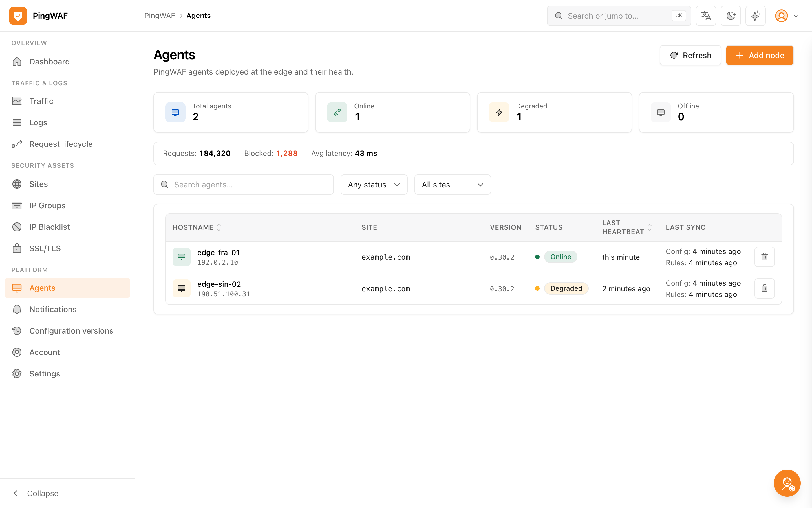Expand the All sites filter
Image resolution: width=812 pixels, height=508 pixels.
point(453,185)
